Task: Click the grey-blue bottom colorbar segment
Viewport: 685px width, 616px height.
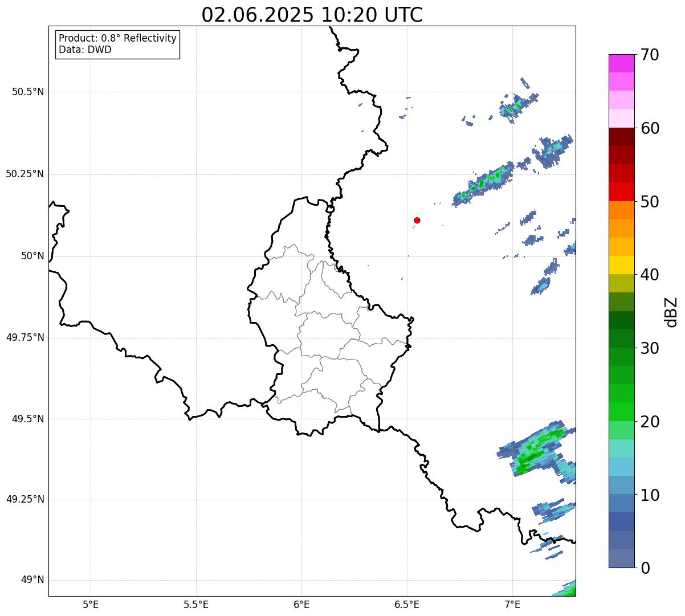Action: click(622, 558)
